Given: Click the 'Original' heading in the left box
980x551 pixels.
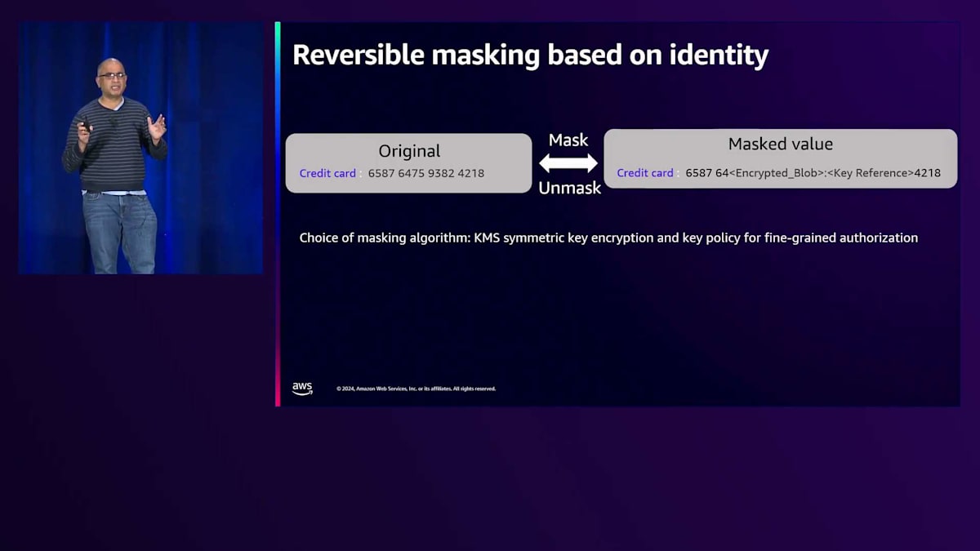Looking at the screenshot, I should coord(409,151).
